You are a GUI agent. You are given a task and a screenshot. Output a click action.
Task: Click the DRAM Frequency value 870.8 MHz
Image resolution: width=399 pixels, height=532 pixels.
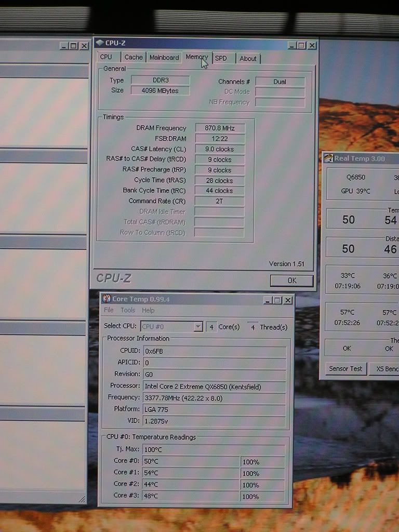(x=220, y=128)
